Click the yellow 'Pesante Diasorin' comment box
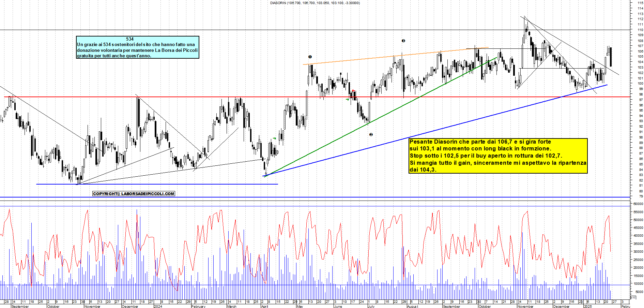This screenshot has height=308, width=644. [498, 156]
